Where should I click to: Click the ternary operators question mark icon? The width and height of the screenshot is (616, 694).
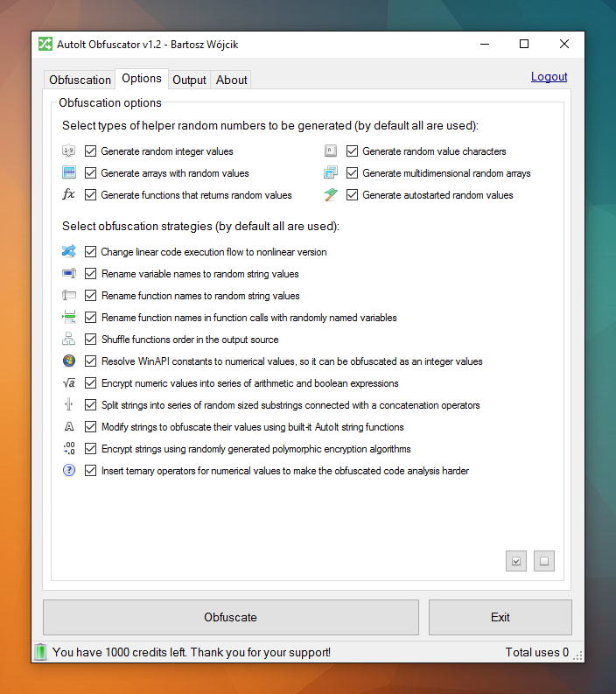click(68, 470)
